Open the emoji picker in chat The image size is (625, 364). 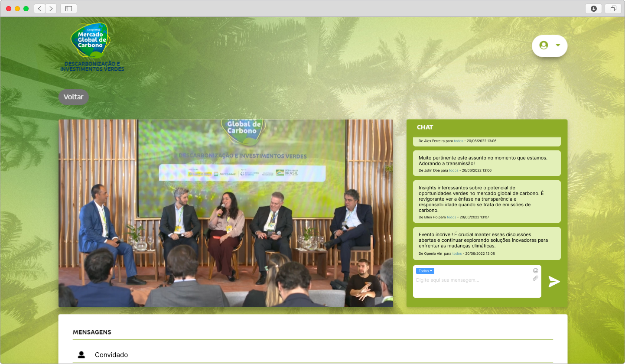pyautogui.click(x=536, y=270)
